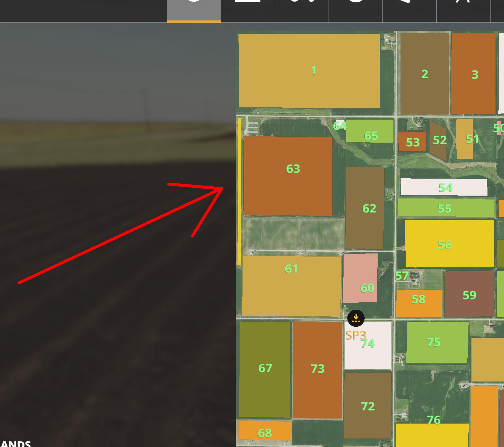The height and width of the screenshot is (447, 504).
Task: Click the SP3 orange text label
Action: point(356,335)
